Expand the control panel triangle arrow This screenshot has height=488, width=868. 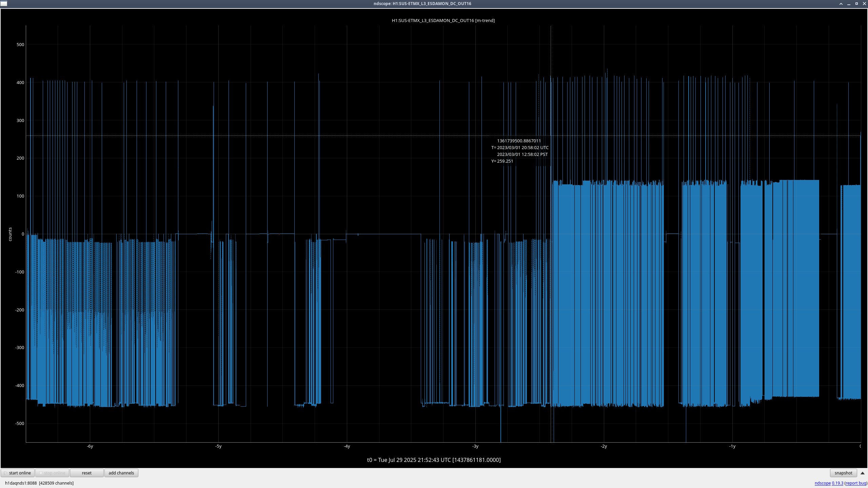point(863,473)
